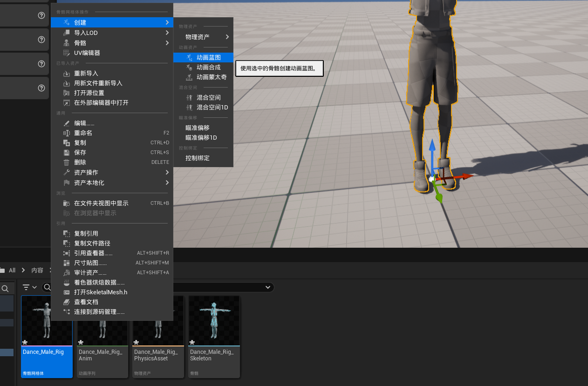Click the top help question mark icon

tap(41, 15)
